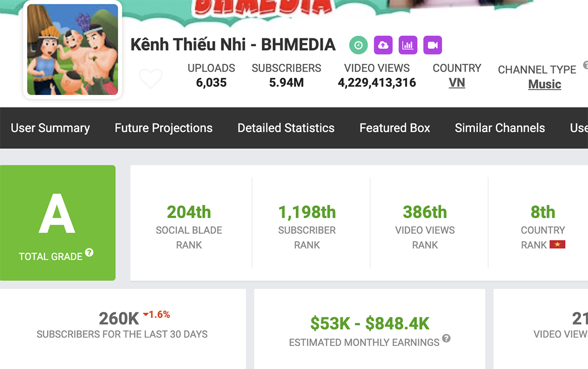Image resolution: width=588 pixels, height=369 pixels.
Task: Go to the Featured Box tab
Action: coord(395,128)
